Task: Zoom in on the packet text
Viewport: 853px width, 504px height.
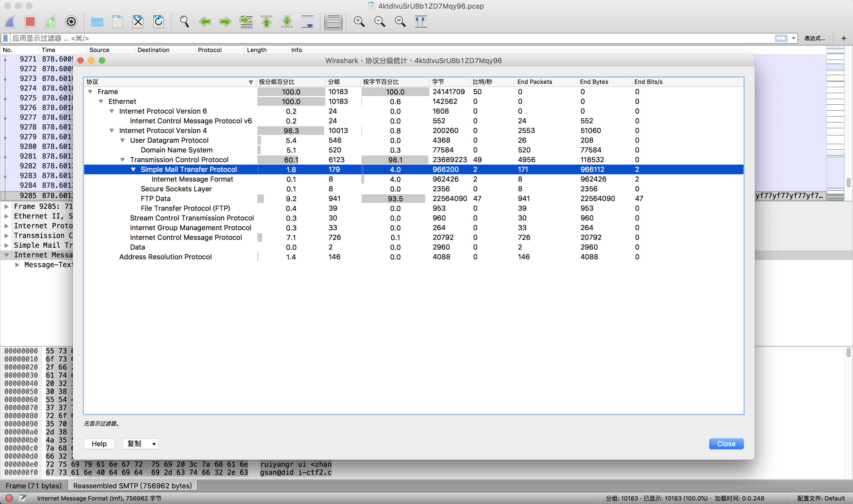Action: (359, 22)
